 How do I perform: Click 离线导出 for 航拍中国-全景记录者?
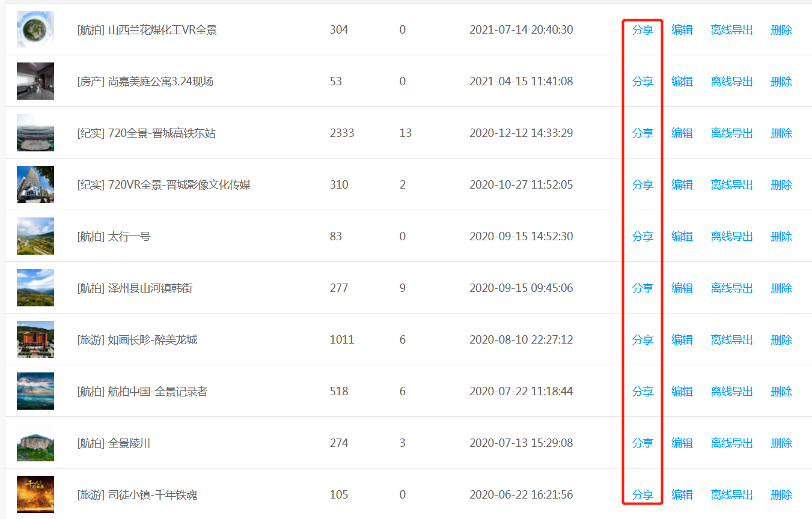(x=732, y=392)
